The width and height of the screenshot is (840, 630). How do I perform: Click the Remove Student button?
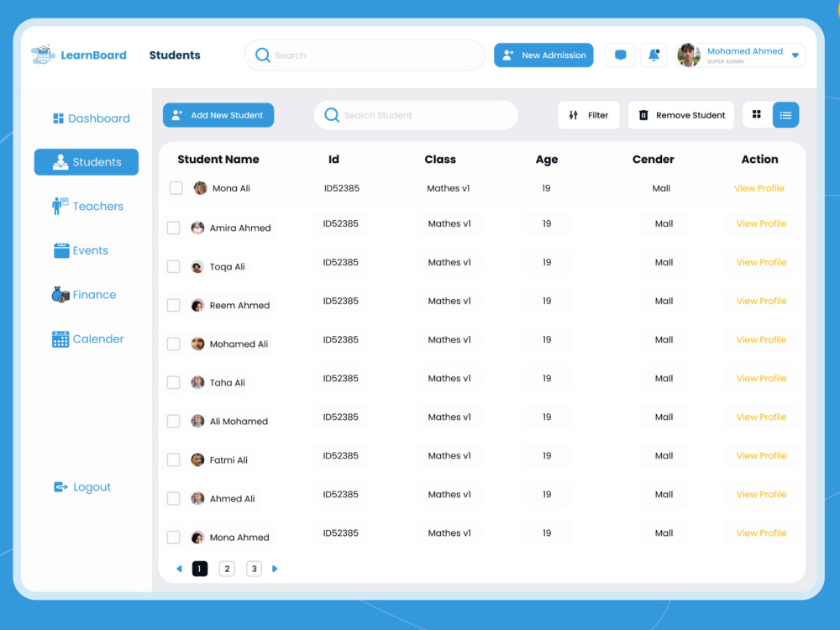pyautogui.click(x=681, y=115)
